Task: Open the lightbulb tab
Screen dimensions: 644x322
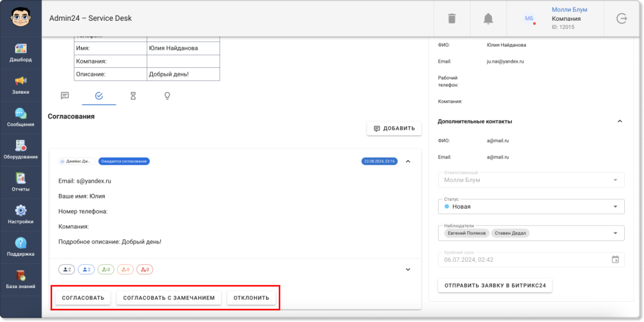Action: [x=167, y=96]
